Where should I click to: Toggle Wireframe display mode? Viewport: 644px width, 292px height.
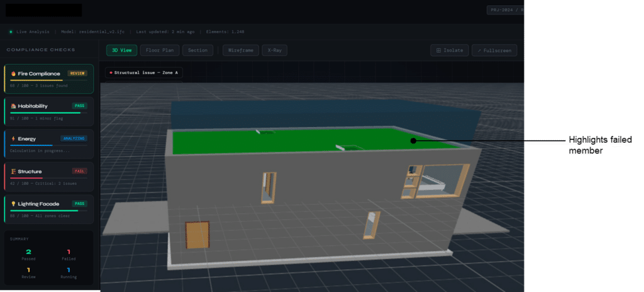point(239,50)
